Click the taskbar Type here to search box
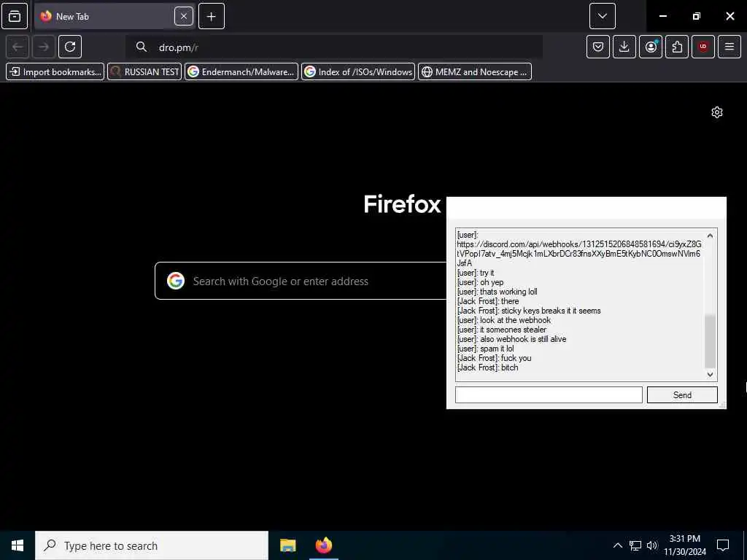This screenshot has width=747, height=560. (152, 545)
